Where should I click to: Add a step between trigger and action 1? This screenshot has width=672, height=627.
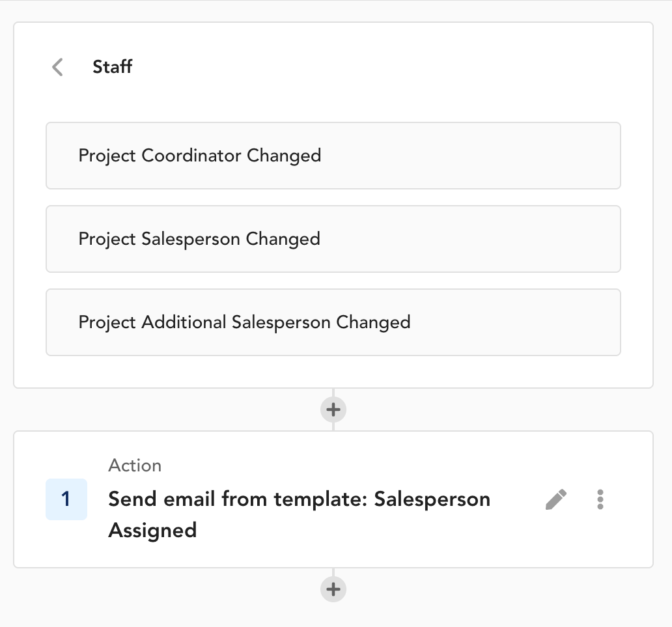[x=333, y=410]
